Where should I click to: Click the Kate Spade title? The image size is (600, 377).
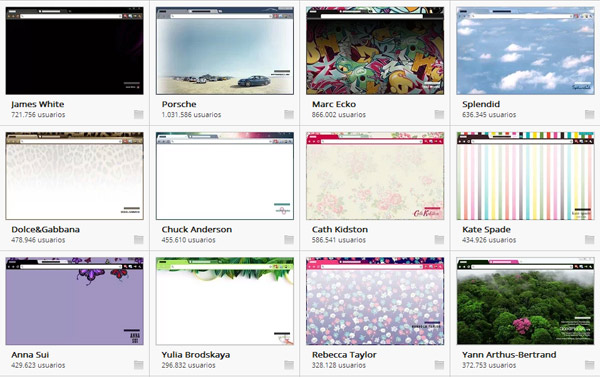pyautogui.click(x=486, y=230)
